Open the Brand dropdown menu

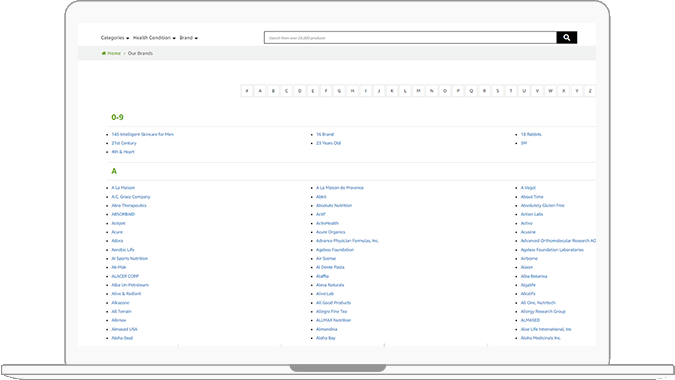point(189,38)
